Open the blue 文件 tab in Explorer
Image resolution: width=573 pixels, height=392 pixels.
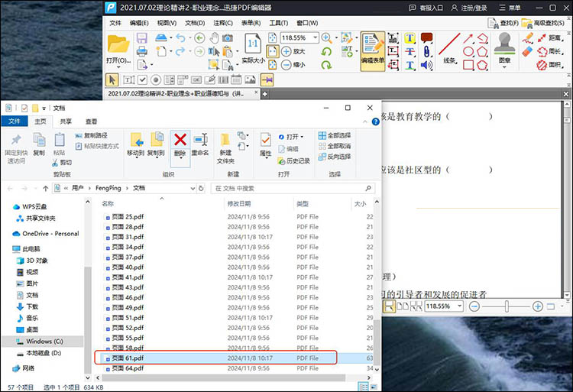tap(15, 121)
